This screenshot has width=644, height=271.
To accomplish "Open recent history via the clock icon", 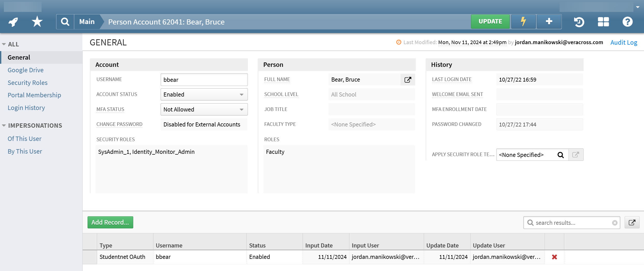I will click(579, 22).
